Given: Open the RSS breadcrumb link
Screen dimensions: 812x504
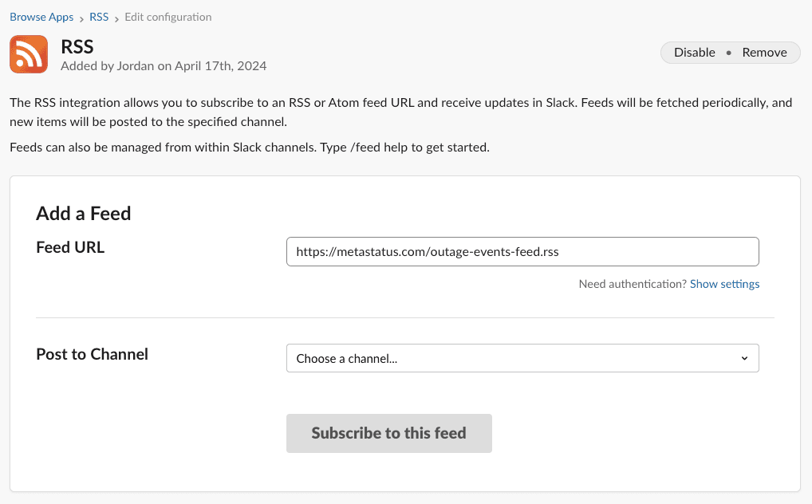Looking at the screenshot, I should pyautogui.click(x=99, y=17).
